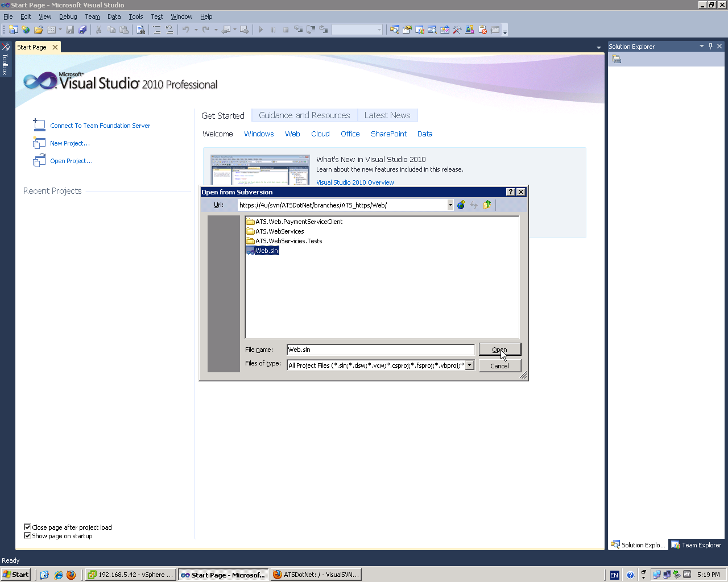Screen dimensions: 728x582
Task: Click the Help icon in Subversion dialog
Action: tap(510, 192)
